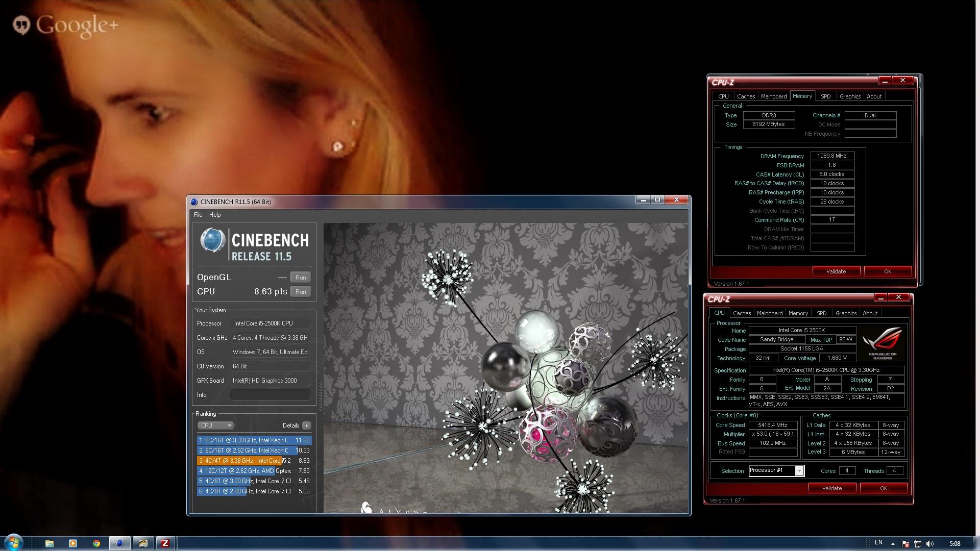This screenshot has height=551, width=980.
Task: Open Google Chrome from the taskbar
Action: point(96,543)
